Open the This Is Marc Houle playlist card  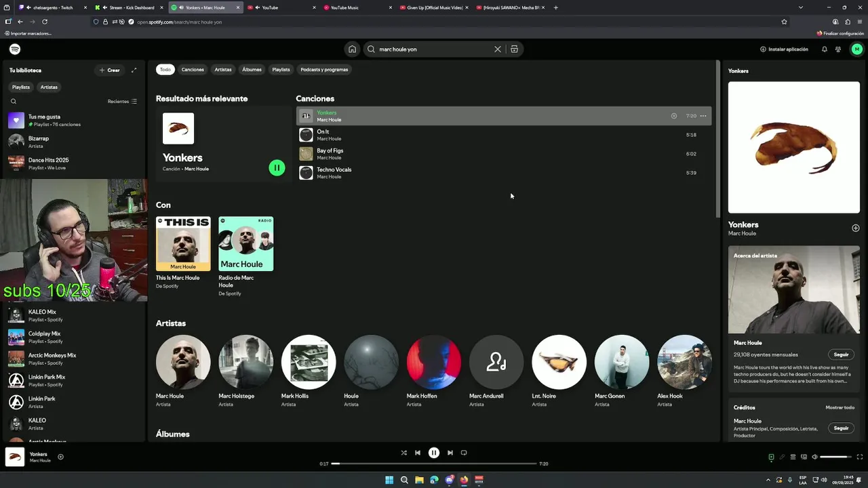point(183,253)
